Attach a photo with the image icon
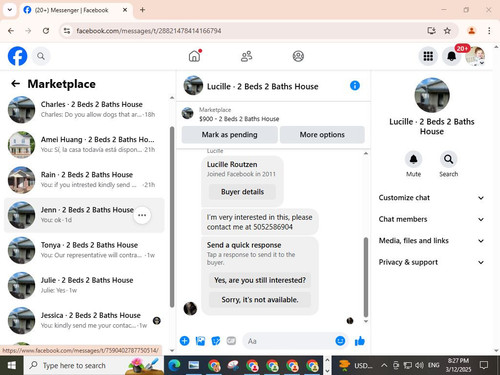Screen dimensions: 500x375 [200, 341]
